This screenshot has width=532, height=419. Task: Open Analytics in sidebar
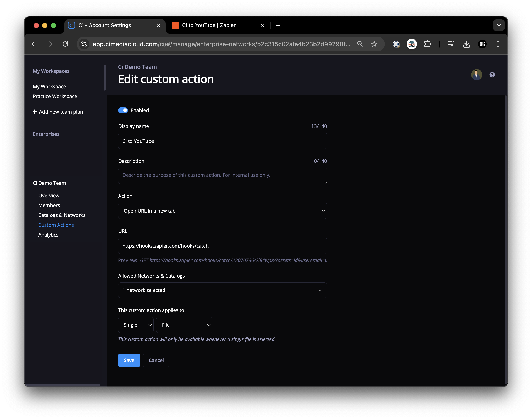pyautogui.click(x=48, y=235)
